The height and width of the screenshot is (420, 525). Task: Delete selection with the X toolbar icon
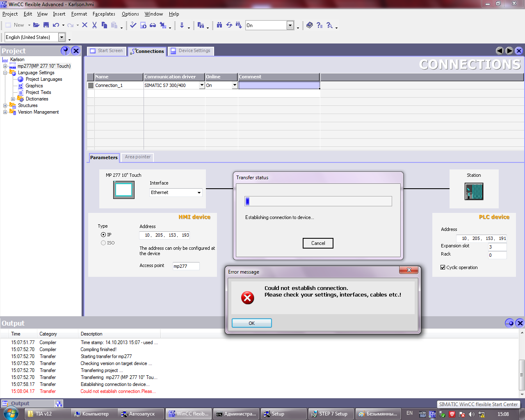click(x=84, y=25)
